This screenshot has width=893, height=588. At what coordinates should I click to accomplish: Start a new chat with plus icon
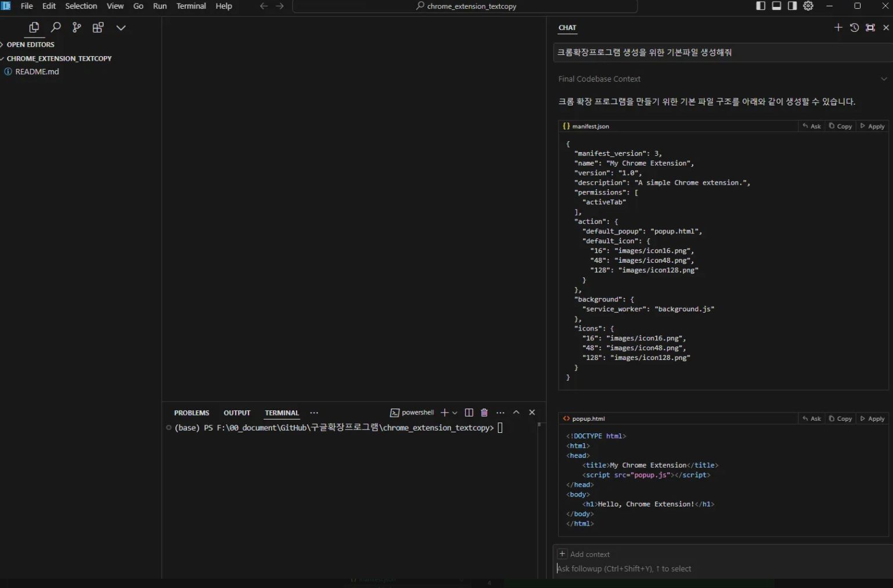[837, 27]
